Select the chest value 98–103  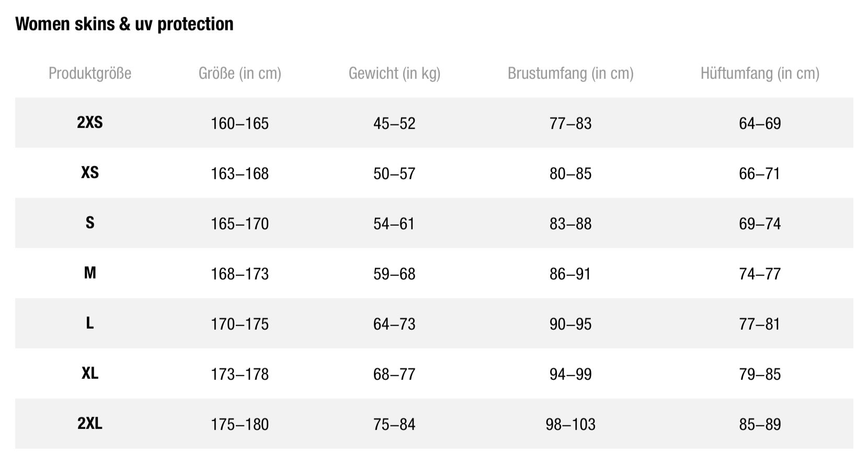click(570, 424)
